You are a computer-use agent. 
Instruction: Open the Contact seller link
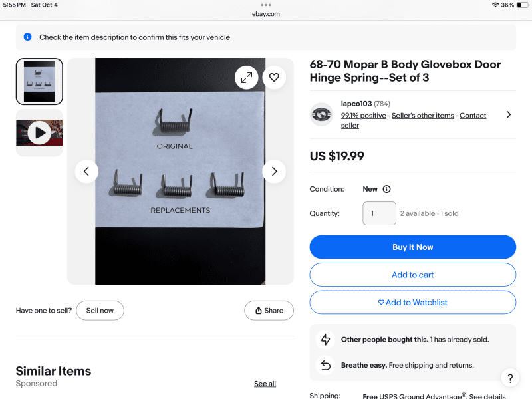click(473, 116)
